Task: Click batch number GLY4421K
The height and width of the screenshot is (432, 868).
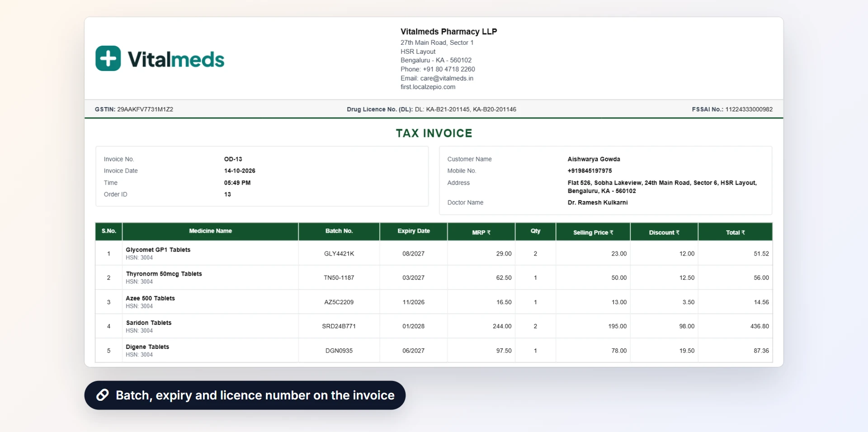Action: [339, 254]
